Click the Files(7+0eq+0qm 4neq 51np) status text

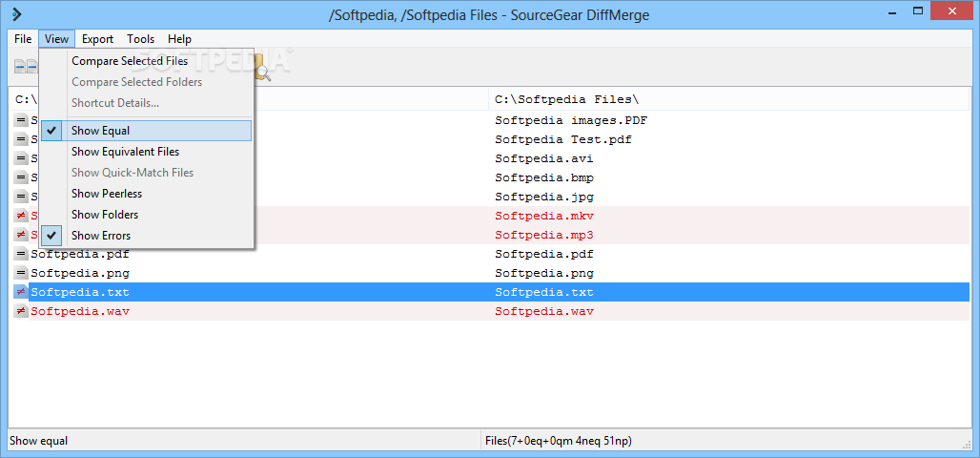(x=558, y=441)
